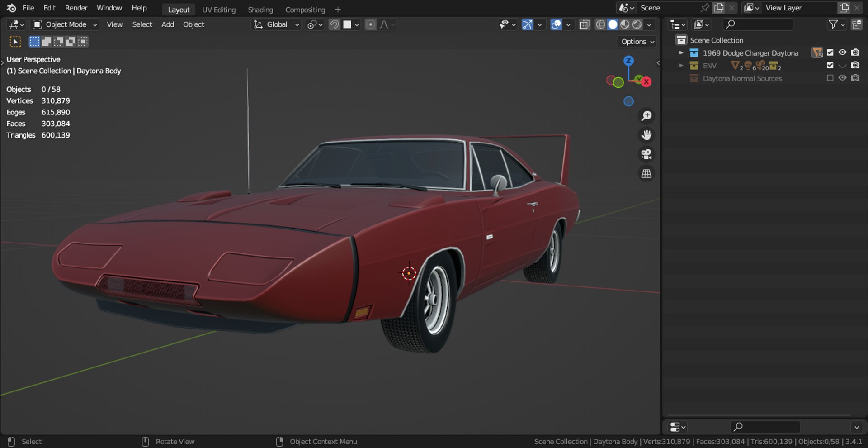Viewport: 868px width, 448px height.
Task: Add new collection in outliner
Action: (856, 24)
